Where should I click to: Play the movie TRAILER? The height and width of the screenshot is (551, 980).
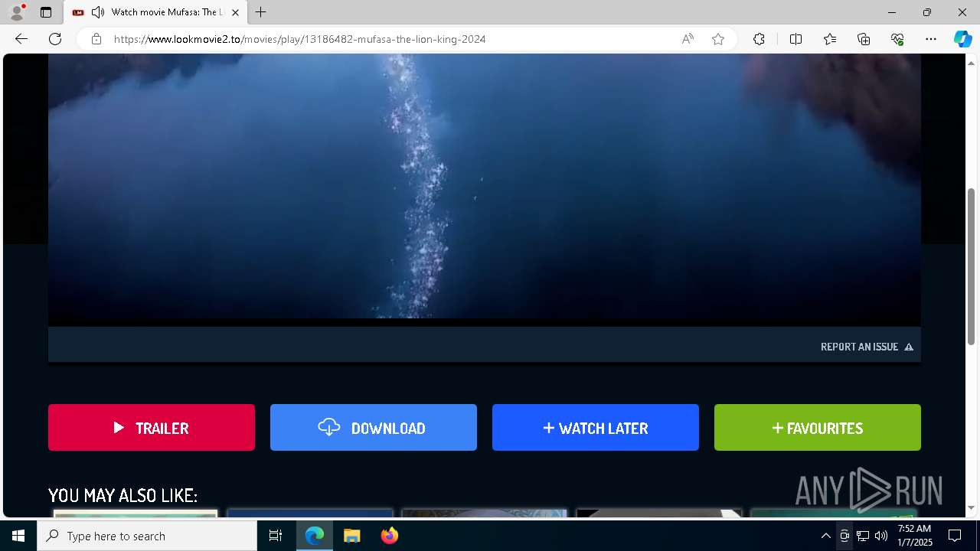coord(152,428)
